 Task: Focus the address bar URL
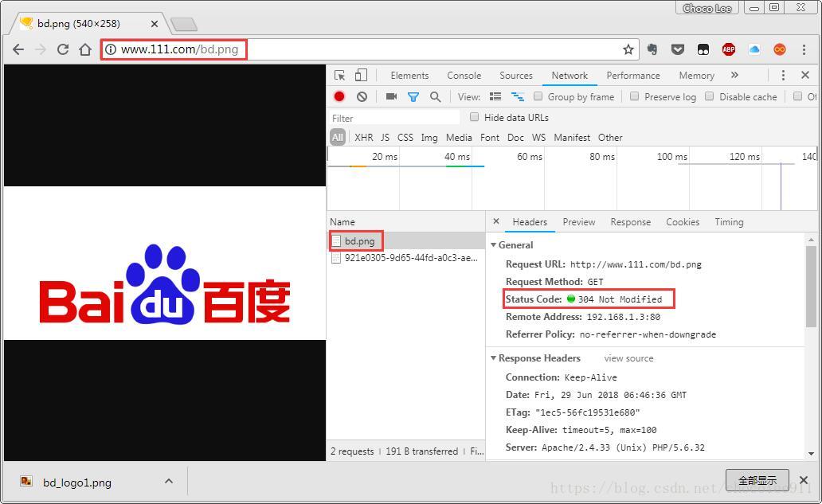[179, 49]
